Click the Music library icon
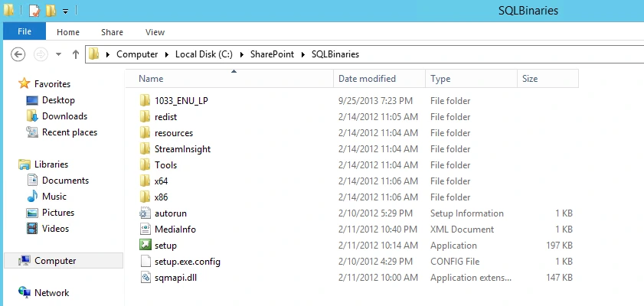 [32, 196]
